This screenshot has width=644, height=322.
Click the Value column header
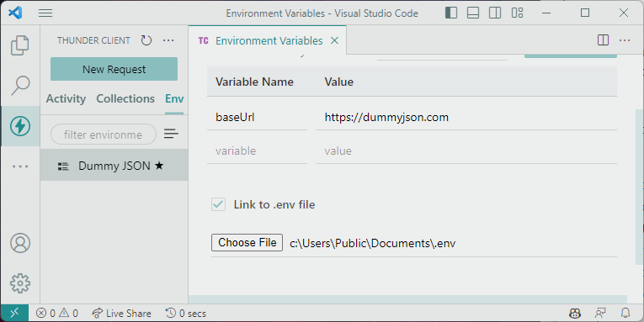(339, 82)
